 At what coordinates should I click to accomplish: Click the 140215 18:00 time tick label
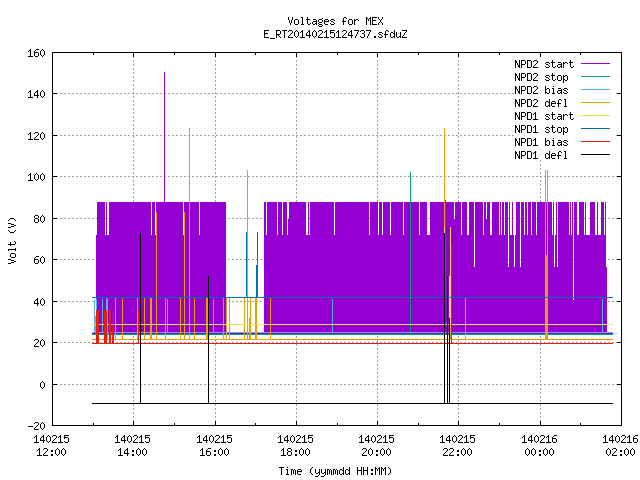(295, 446)
